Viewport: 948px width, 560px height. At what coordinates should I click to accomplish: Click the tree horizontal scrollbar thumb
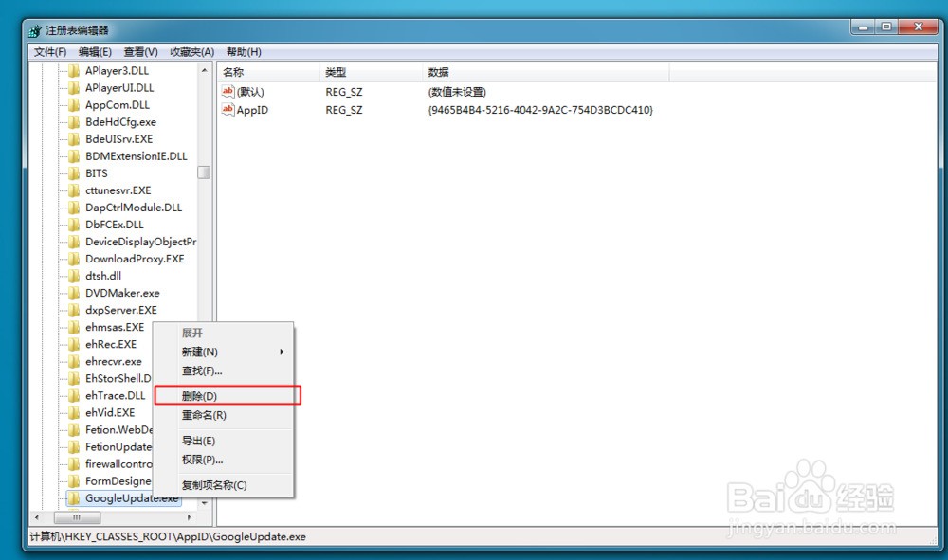pos(77,517)
